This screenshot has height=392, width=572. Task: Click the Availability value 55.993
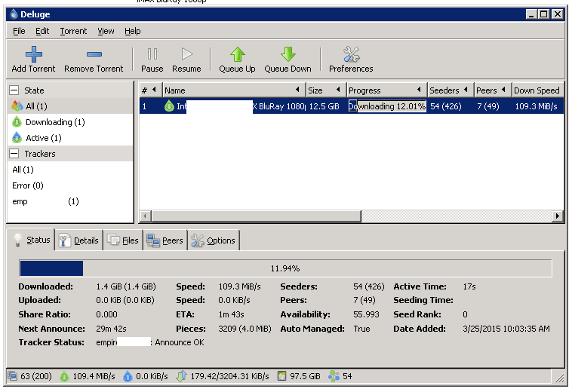(x=366, y=314)
